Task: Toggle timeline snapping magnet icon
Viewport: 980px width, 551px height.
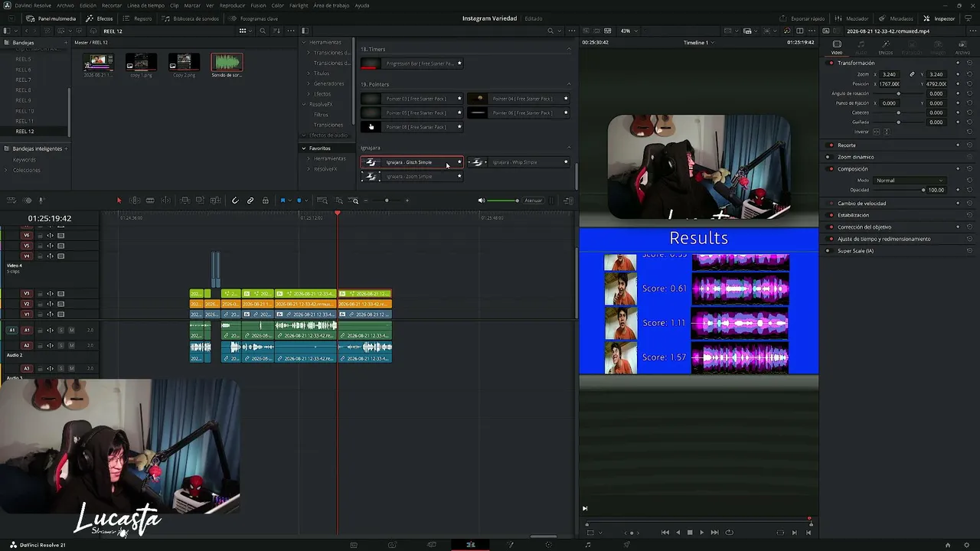Action: 235,201
